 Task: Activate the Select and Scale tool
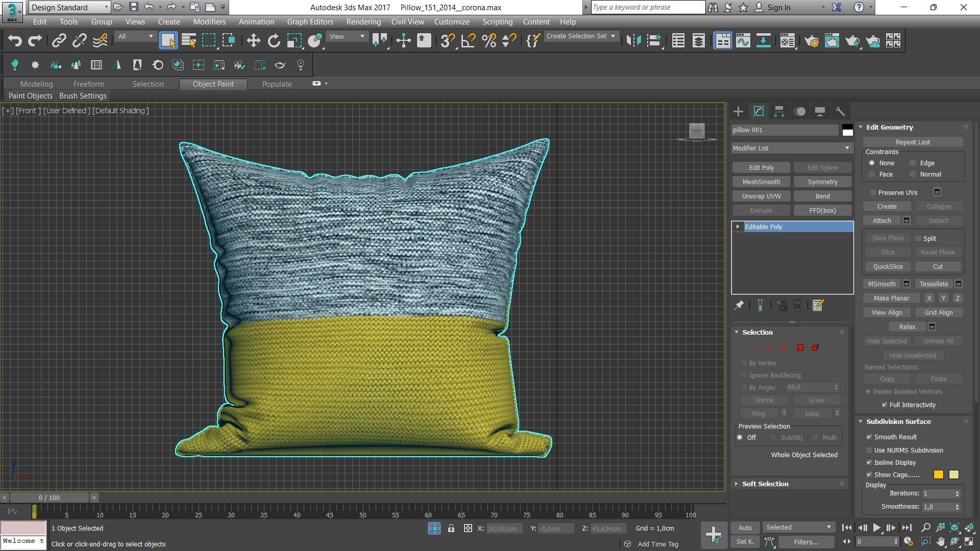(295, 41)
